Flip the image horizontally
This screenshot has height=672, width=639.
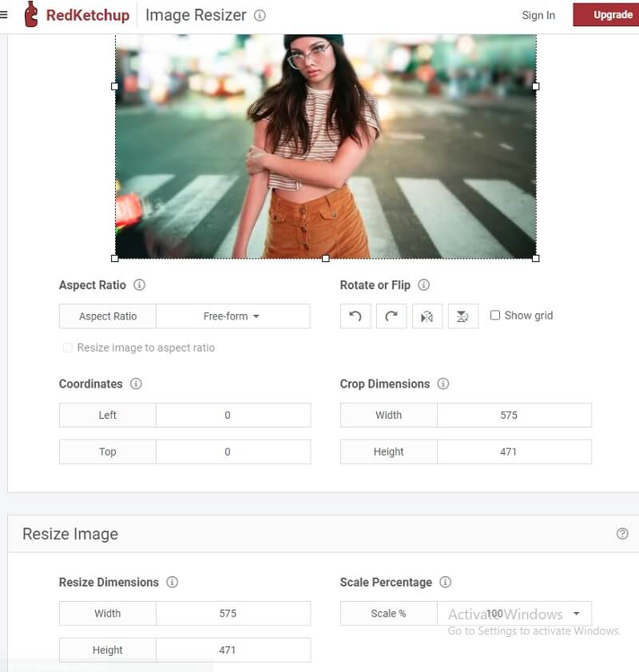pyautogui.click(x=427, y=316)
